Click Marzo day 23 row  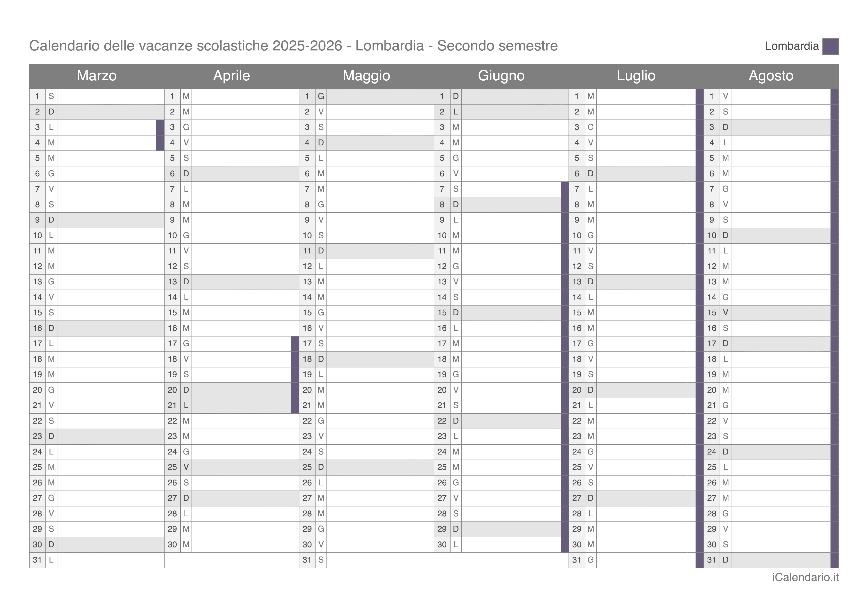tap(97, 436)
